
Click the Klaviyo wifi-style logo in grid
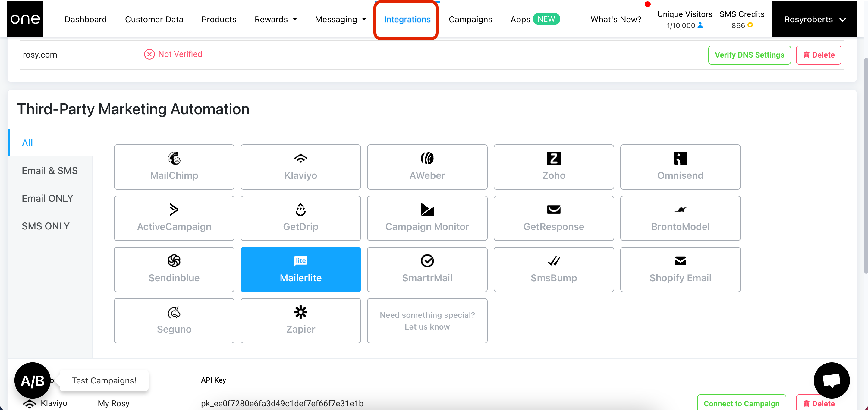point(300,158)
